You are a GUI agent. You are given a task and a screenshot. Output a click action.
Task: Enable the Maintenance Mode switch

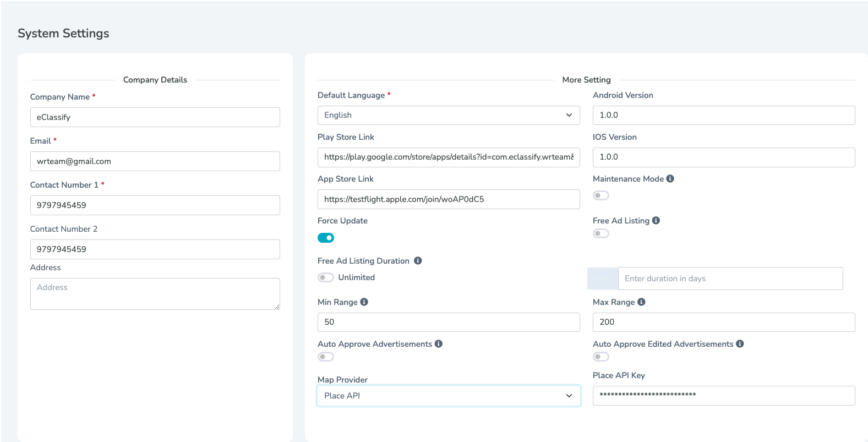coord(600,195)
